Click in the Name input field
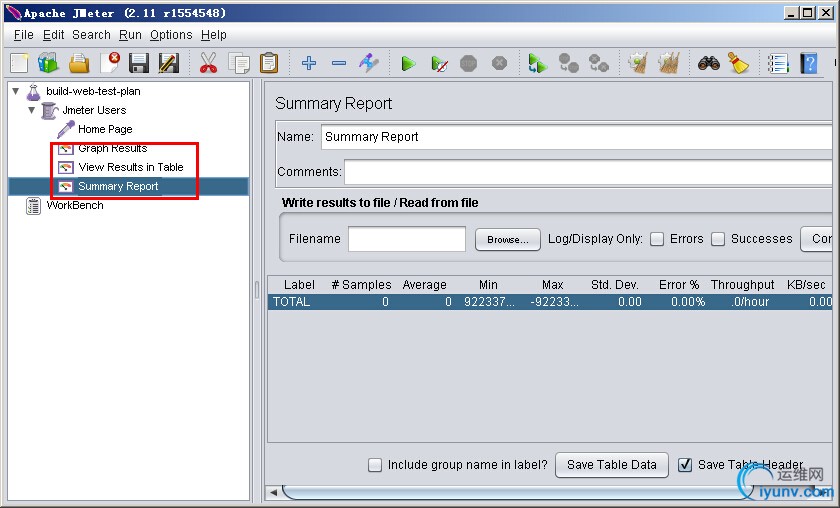This screenshot has height=508, width=840. click(576, 137)
